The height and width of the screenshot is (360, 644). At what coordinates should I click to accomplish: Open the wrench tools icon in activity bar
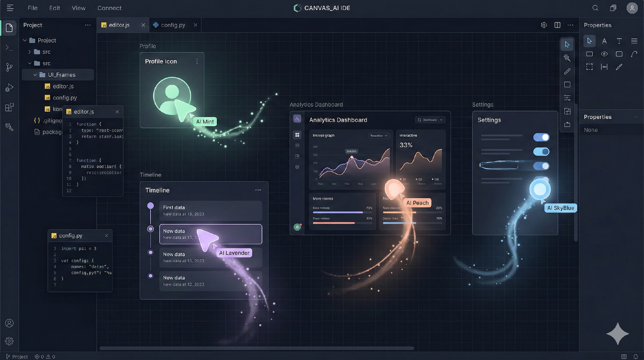coord(9,127)
